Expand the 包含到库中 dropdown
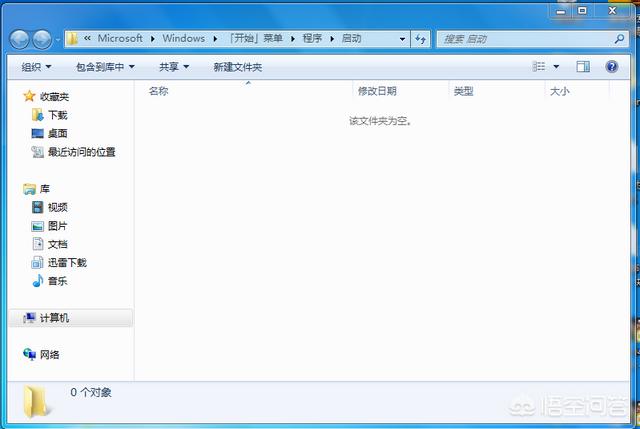This screenshot has width=640, height=429. (x=105, y=67)
